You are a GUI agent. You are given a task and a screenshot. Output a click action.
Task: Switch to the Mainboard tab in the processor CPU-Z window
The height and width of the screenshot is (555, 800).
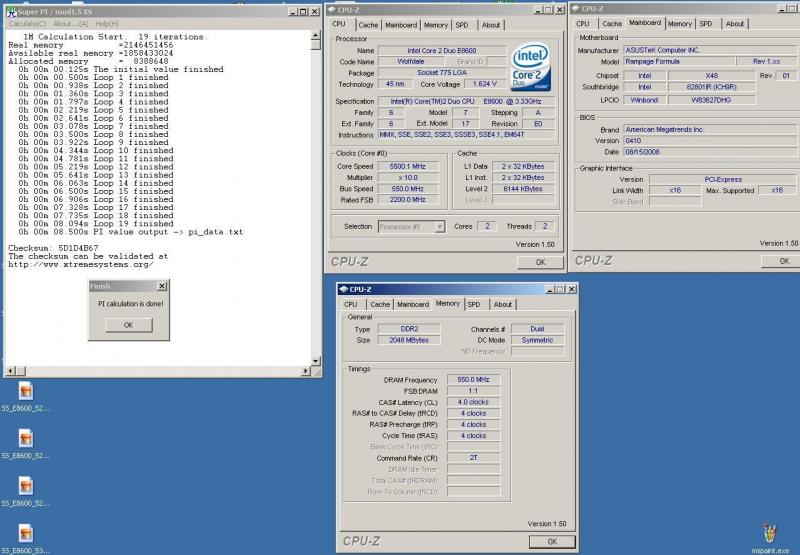click(x=401, y=25)
